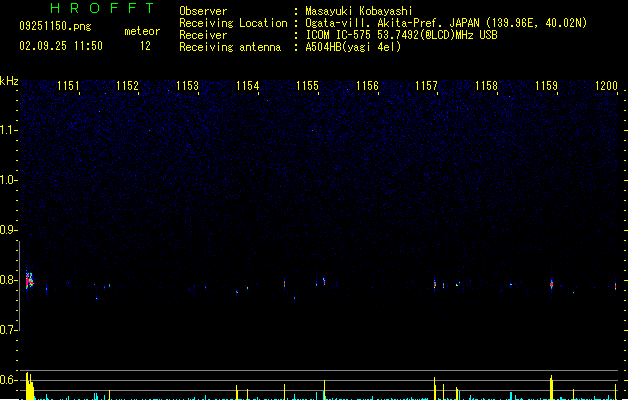This screenshot has height=400, width=629.
Task: Click the 0.9 kHz frequency tick label
Action: point(8,230)
